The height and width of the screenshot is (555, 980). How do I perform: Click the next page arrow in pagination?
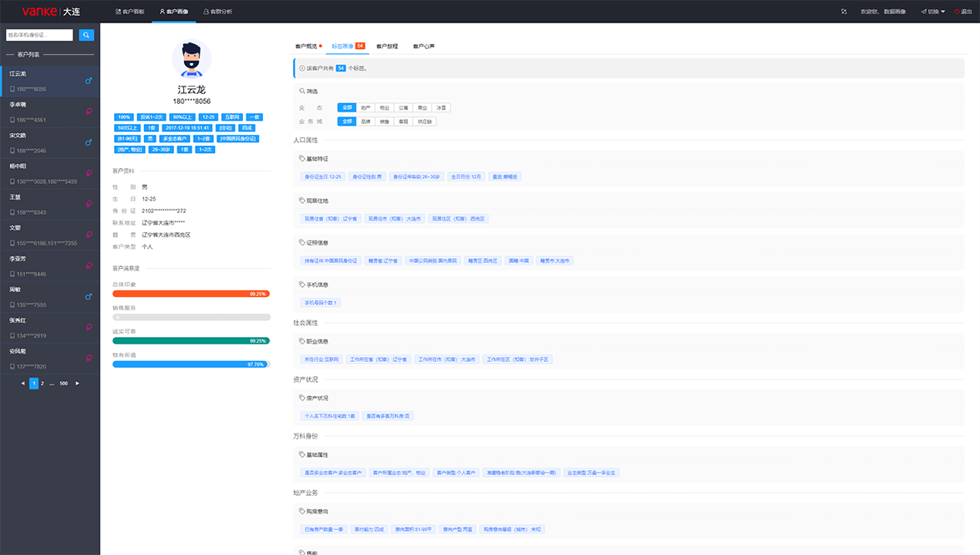[77, 384]
